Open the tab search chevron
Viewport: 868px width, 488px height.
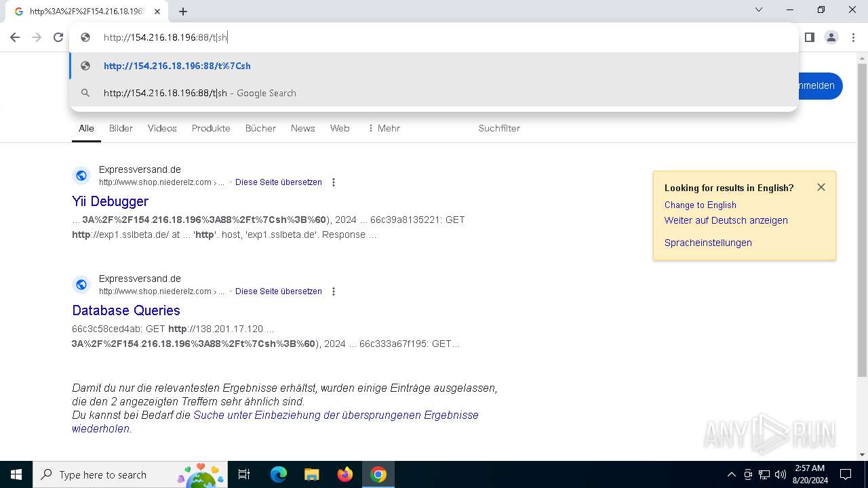(759, 10)
